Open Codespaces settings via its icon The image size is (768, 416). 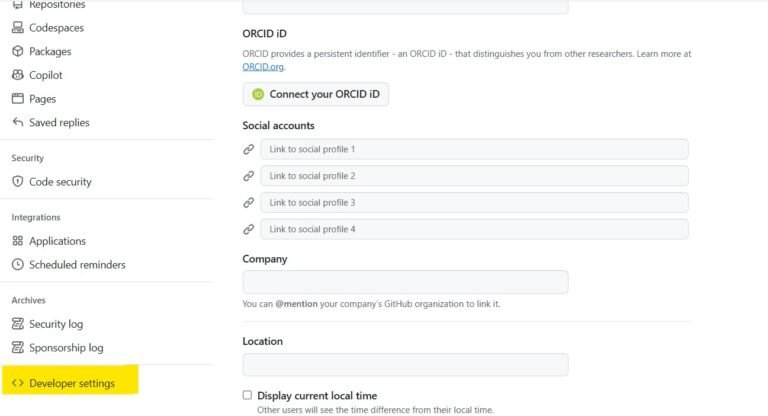coord(18,27)
